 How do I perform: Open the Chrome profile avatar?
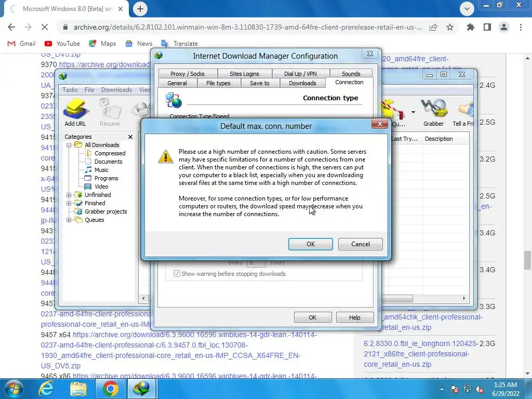(504, 27)
